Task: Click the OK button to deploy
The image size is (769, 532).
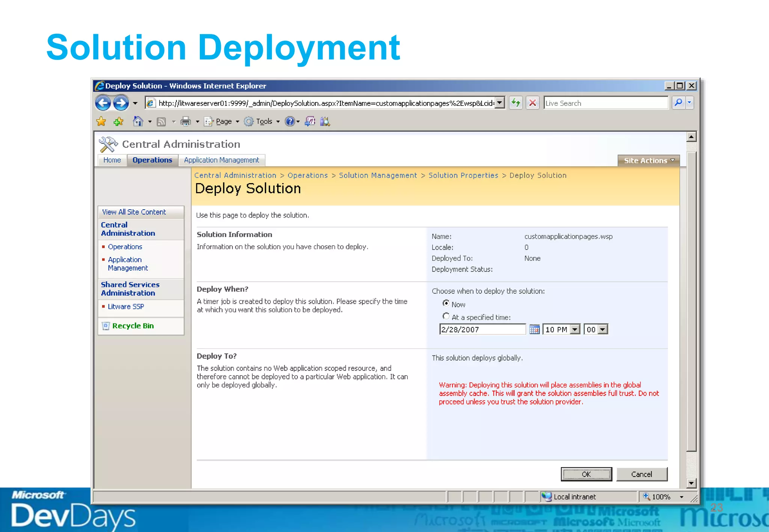Action: [586, 474]
